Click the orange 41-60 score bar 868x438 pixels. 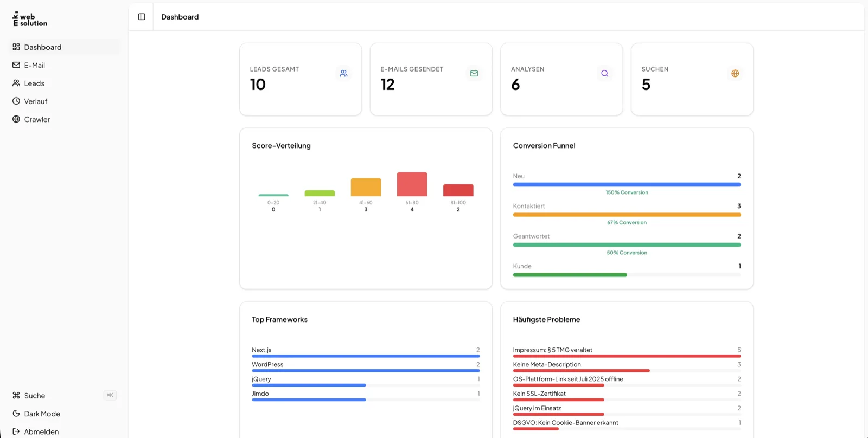366,187
